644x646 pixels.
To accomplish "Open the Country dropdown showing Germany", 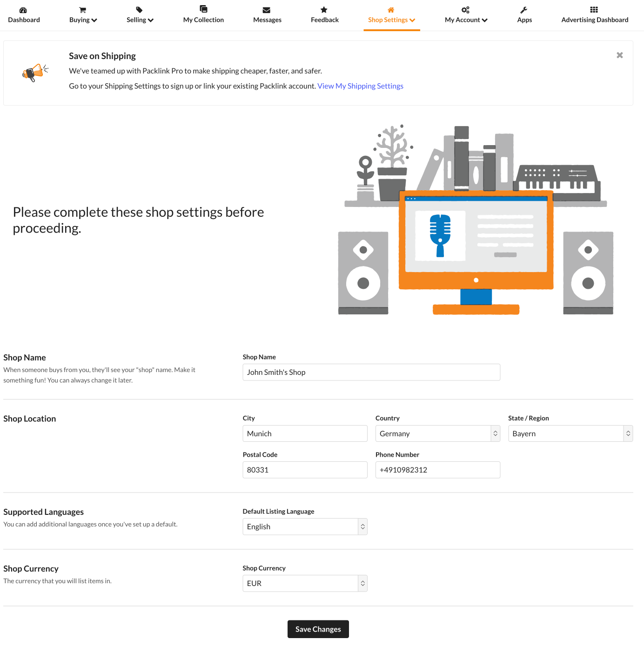I will (437, 433).
